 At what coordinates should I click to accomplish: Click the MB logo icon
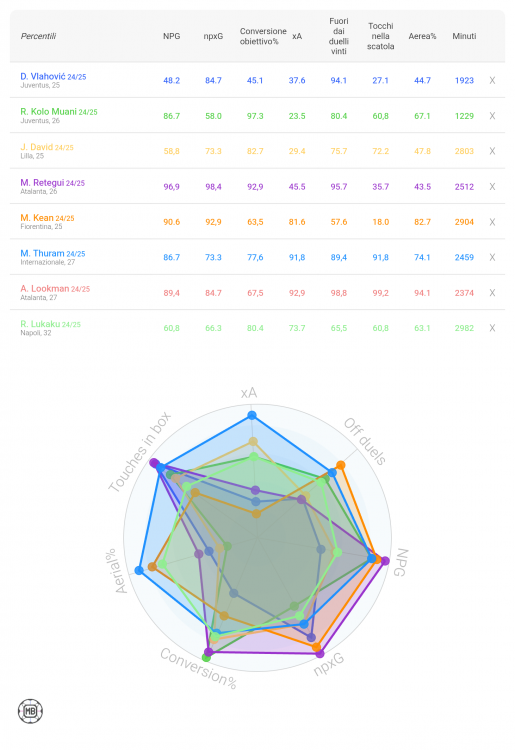click(x=30, y=711)
